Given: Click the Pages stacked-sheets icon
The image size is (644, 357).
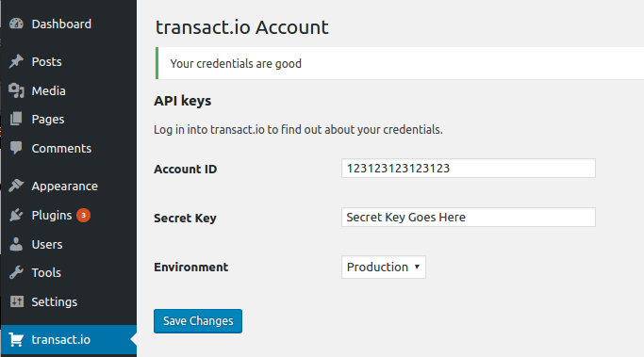Looking at the screenshot, I should coord(16,119).
